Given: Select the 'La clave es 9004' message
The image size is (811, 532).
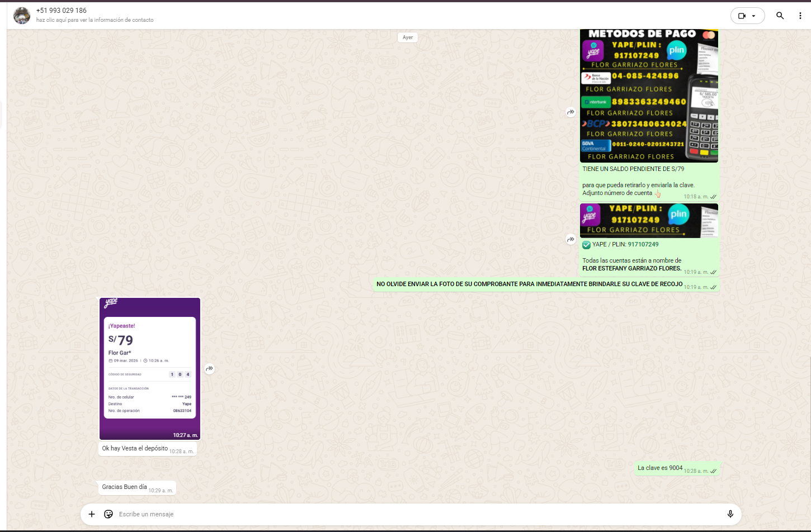Looking at the screenshot, I should click(660, 468).
